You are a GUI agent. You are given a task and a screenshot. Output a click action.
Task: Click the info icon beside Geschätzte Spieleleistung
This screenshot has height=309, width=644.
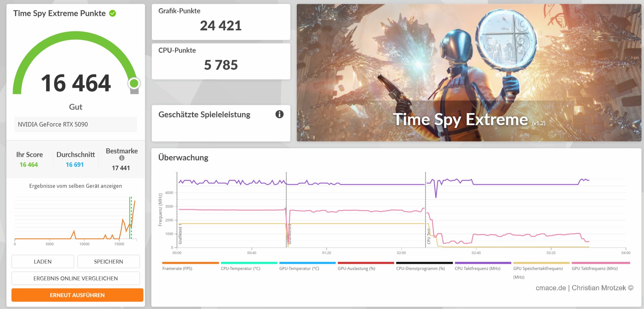pos(279,114)
